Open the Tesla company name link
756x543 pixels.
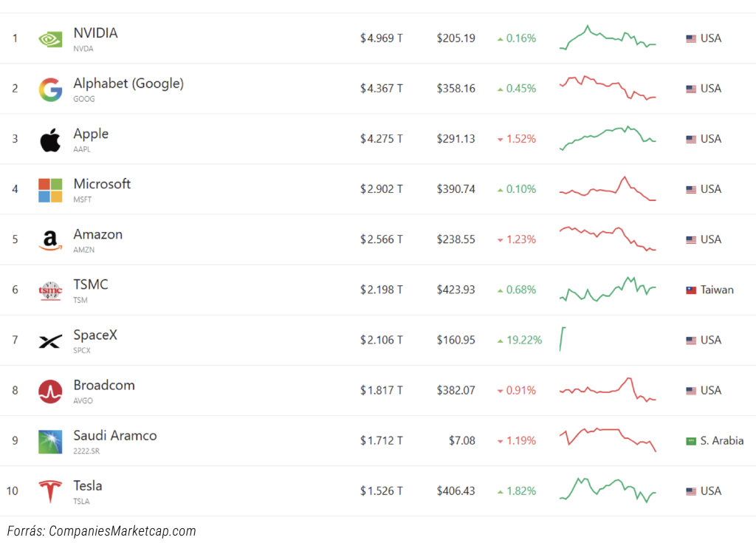[x=88, y=485]
